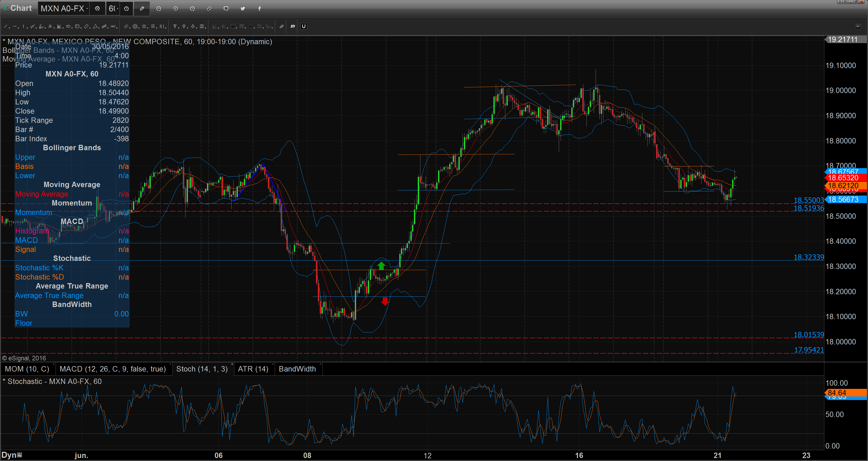Select the cycle lines tool
Viewport: 868px width, 461px height.
tap(113, 26)
